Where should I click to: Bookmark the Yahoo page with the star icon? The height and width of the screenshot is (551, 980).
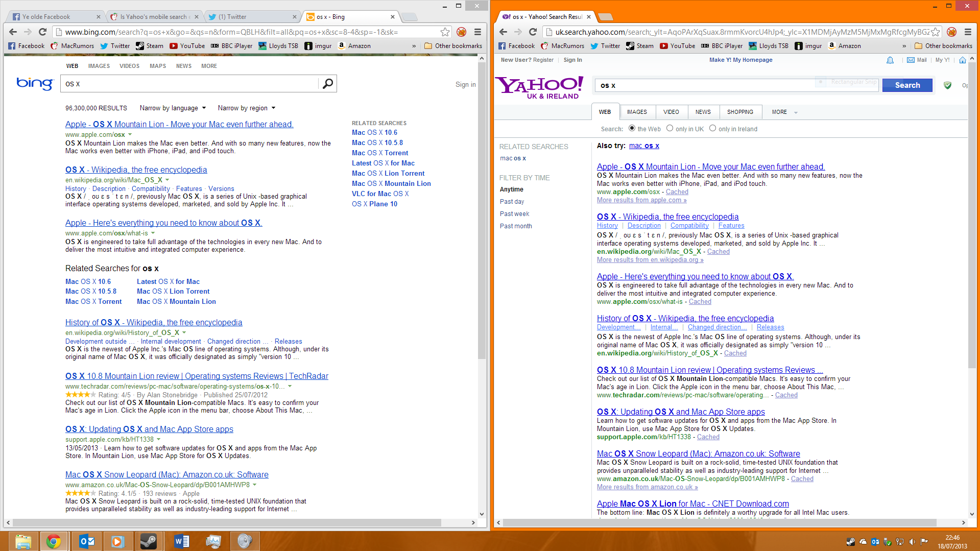935,32
